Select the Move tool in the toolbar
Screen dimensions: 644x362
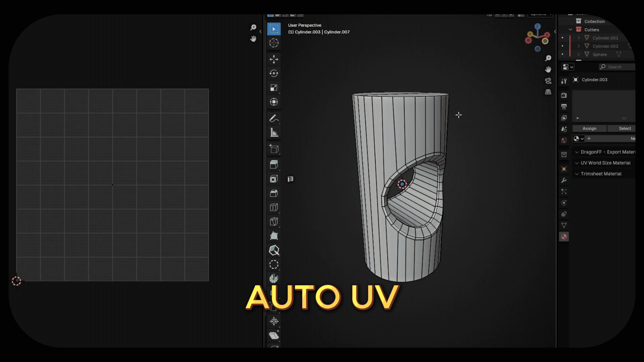(x=274, y=59)
